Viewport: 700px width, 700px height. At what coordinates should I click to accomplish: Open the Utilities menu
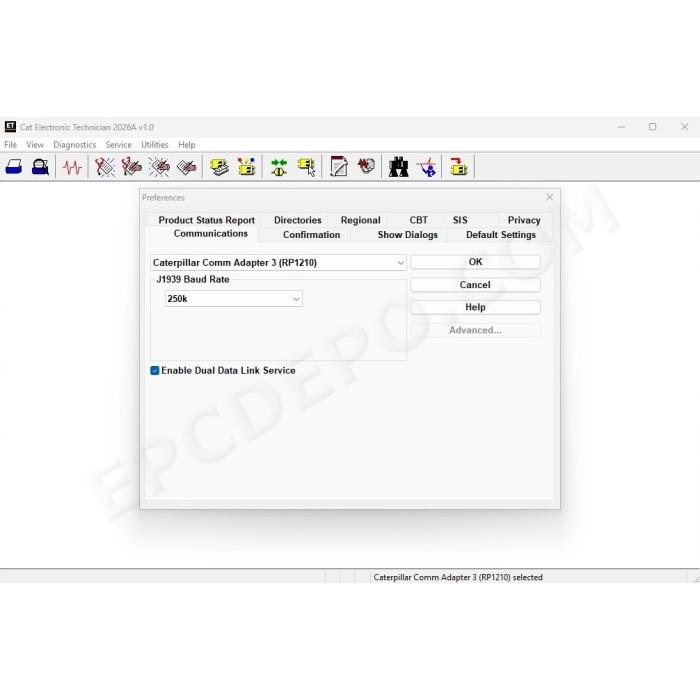pyautogui.click(x=154, y=145)
